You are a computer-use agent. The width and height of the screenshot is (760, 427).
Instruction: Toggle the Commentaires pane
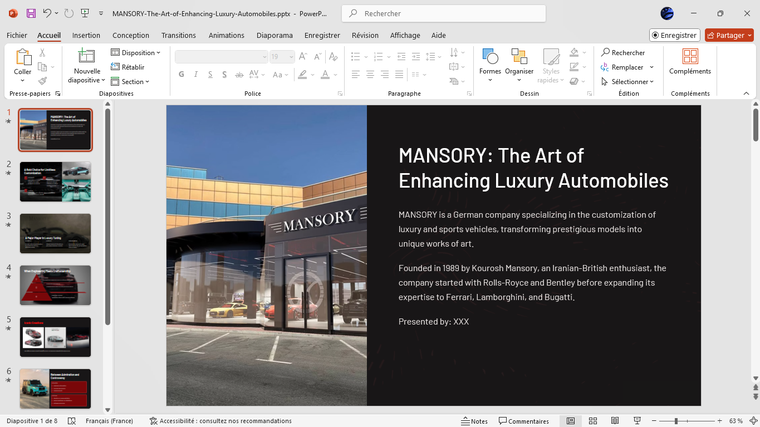click(x=524, y=421)
